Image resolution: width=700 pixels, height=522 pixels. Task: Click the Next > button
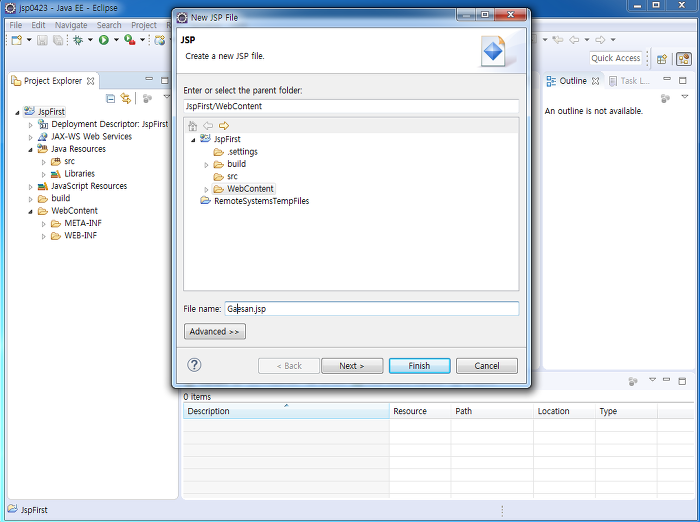(x=352, y=366)
